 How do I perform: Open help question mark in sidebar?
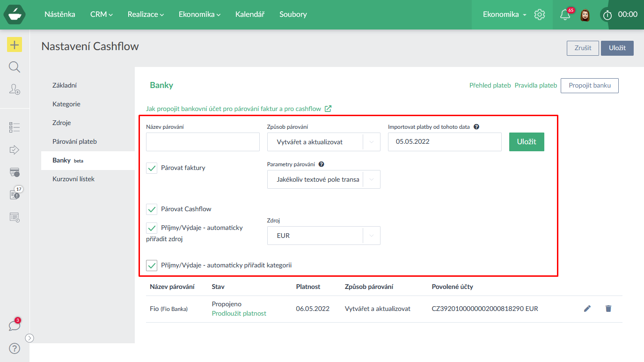pyautogui.click(x=15, y=348)
